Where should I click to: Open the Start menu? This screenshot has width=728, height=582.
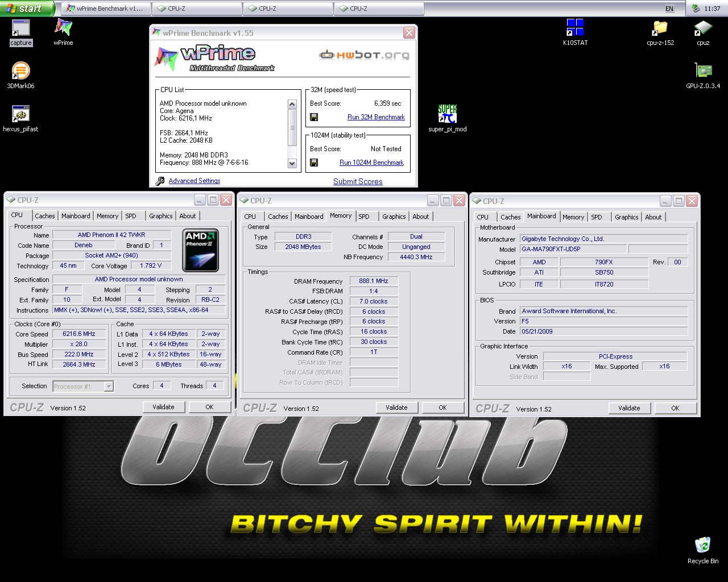click(27, 9)
